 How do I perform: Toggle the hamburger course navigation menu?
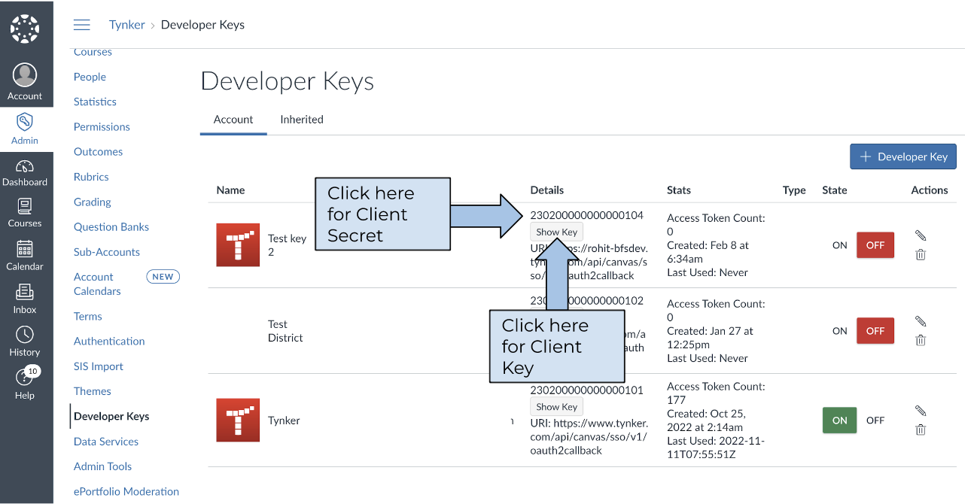click(x=81, y=25)
